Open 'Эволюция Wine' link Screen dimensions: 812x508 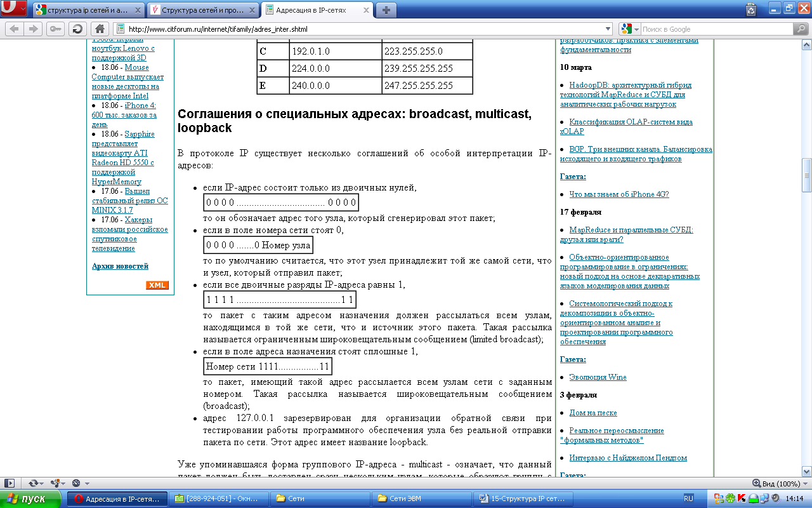[x=598, y=377]
